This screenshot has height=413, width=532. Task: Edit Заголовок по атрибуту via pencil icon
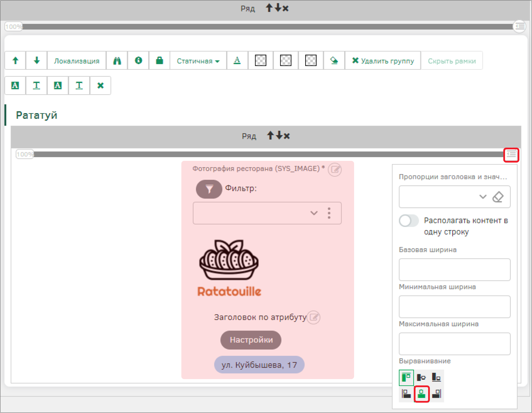tap(314, 317)
